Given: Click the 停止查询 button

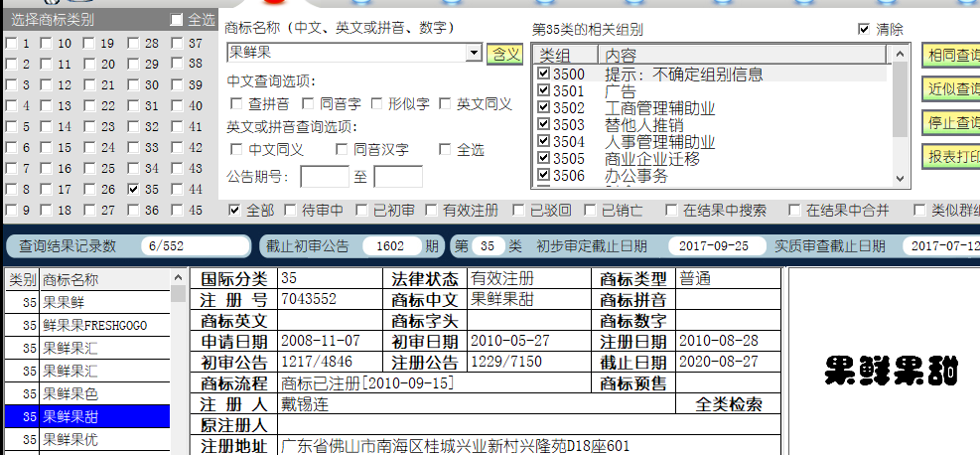Looking at the screenshot, I should pyautogui.click(x=951, y=122).
